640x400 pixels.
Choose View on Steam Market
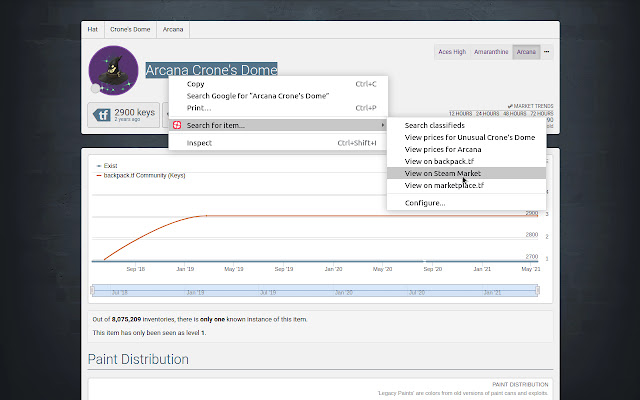(x=467, y=173)
